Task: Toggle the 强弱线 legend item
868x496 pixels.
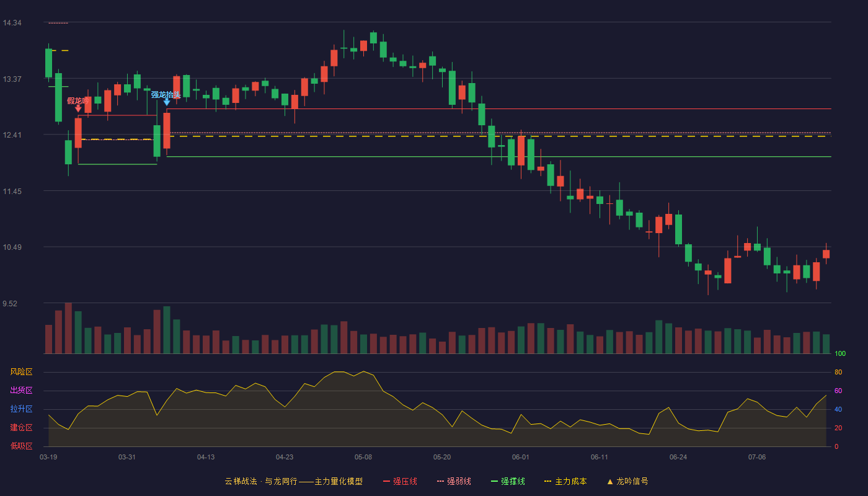Action: (454, 481)
